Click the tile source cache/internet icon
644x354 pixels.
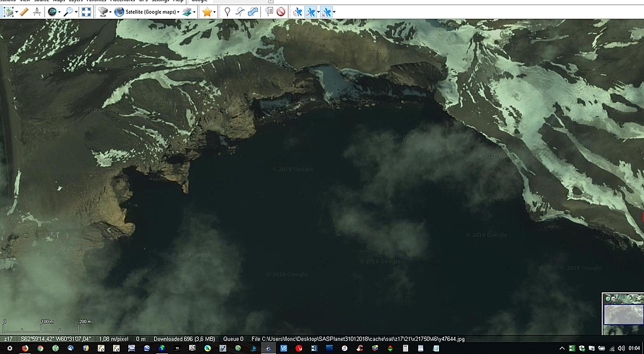click(103, 12)
